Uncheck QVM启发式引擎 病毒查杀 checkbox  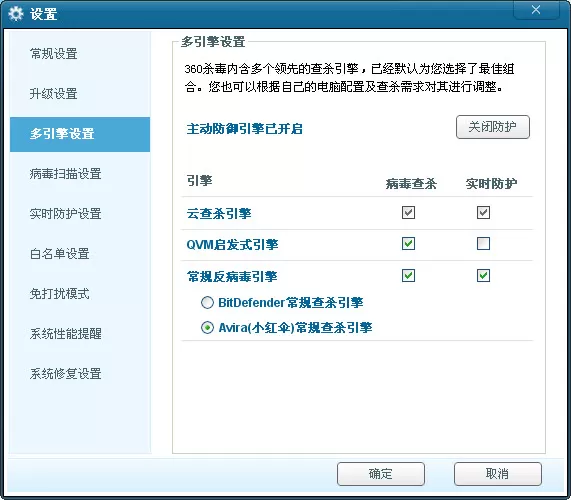408,244
